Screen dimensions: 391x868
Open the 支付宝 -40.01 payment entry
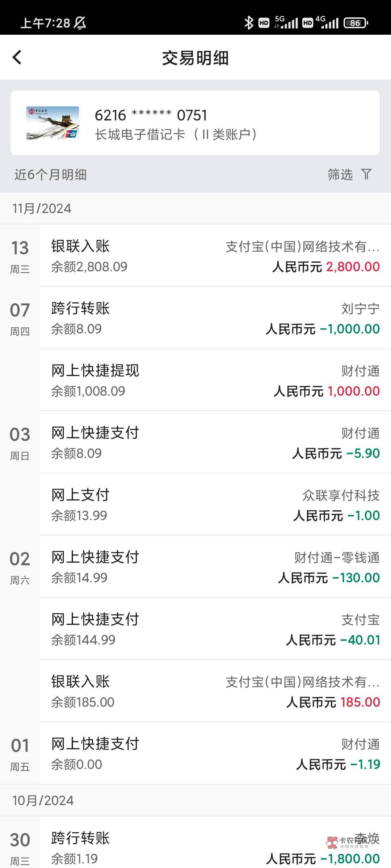click(x=215, y=629)
